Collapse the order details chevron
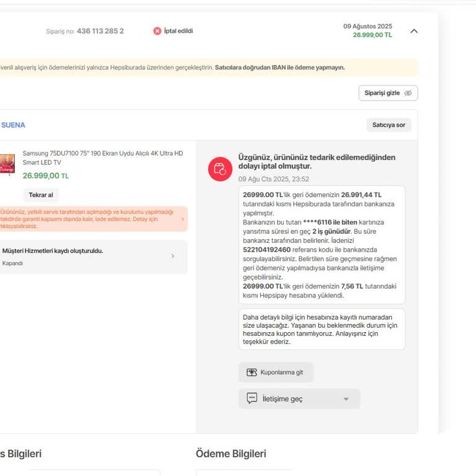This screenshot has height=476, width=476. click(414, 31)
